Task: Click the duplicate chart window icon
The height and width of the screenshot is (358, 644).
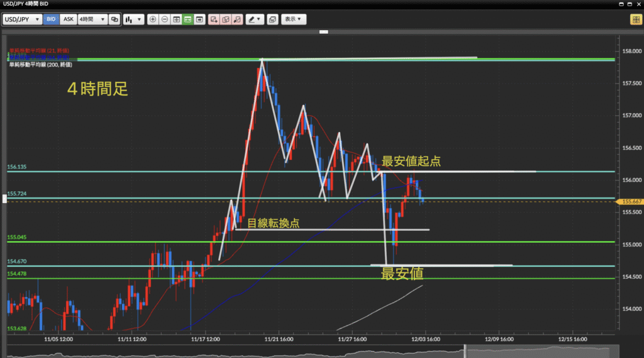Action: point(272,20)
